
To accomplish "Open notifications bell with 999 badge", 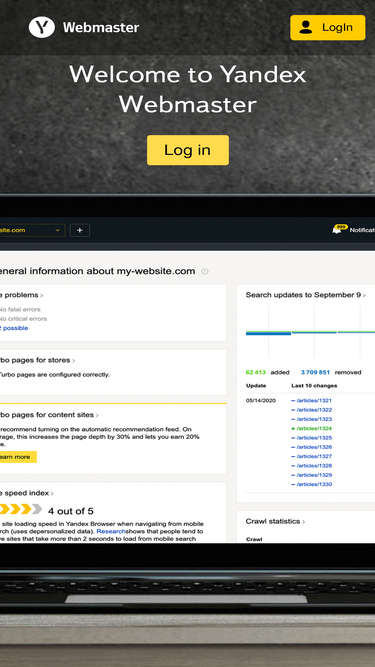I will pos(337,229).
